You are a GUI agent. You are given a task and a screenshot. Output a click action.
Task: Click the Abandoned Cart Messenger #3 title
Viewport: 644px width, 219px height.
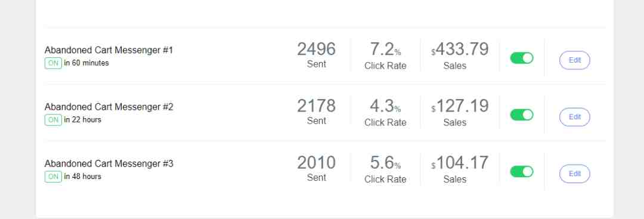point(109,164)
